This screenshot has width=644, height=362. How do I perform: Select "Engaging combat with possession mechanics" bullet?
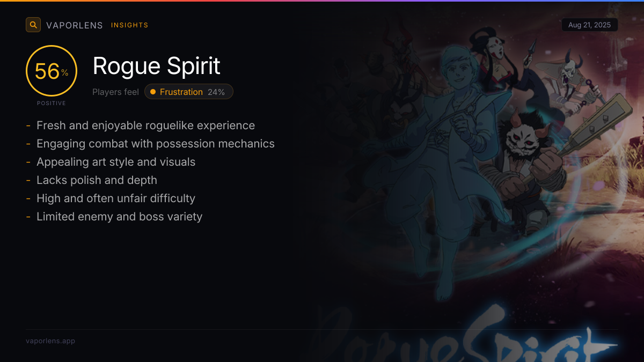(156, 144)
